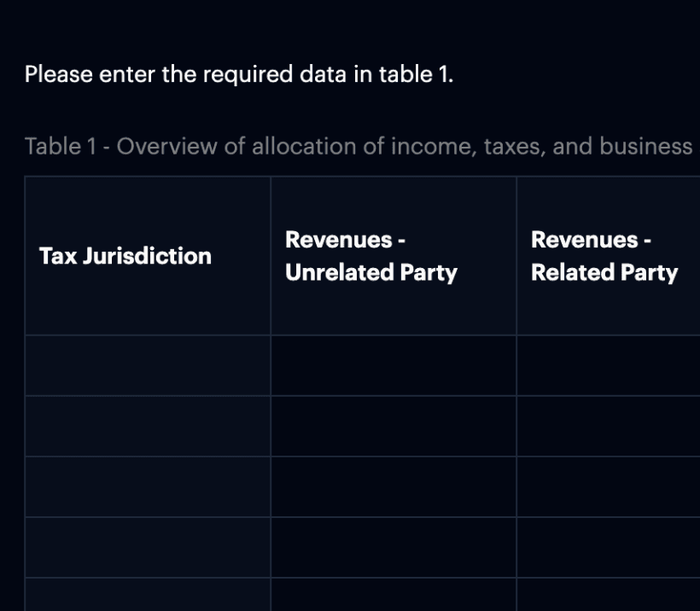This screenshot has height=611, width=700.
Task: Click the third Tax Jurisdiction row cell
Action: coord(147,486)
